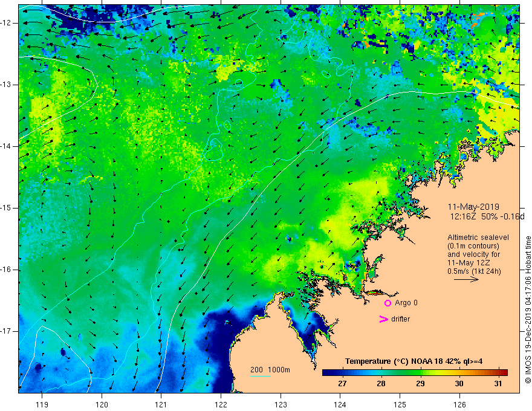Image resolution: width=532 pixels, height=411 pixels.
Task: Click the 'Argo 0' legend label
Action: pos(406,303)
